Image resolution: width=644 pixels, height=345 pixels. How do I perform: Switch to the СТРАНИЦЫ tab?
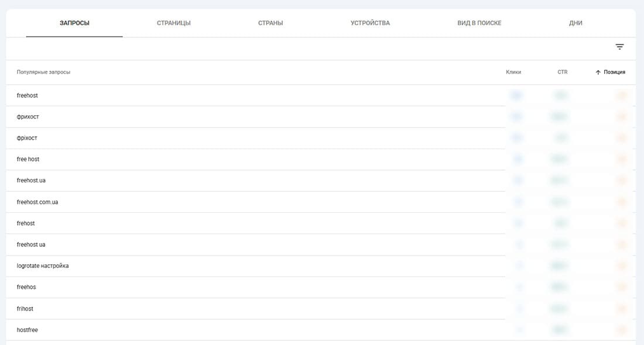pos(174,23)
